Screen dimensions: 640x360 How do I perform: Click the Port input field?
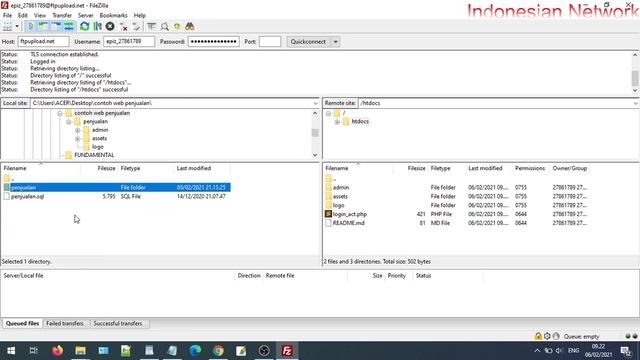click(270, 42)
